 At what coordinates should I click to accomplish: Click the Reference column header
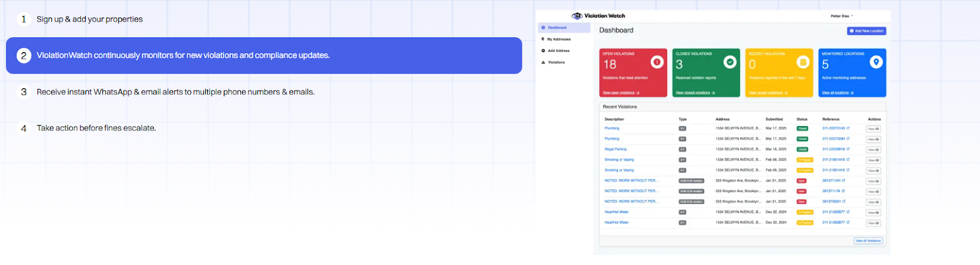[x=831, y=119]
